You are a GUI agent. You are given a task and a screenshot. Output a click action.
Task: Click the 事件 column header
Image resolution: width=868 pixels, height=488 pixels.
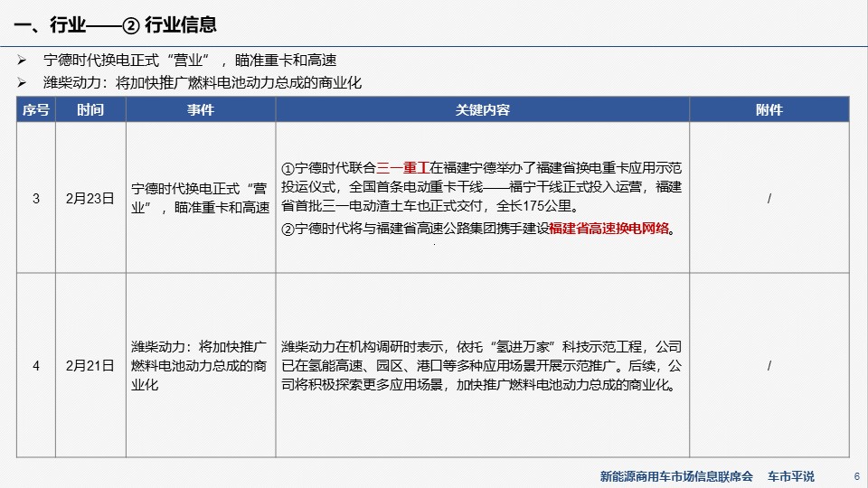click(x=201, y=109)
